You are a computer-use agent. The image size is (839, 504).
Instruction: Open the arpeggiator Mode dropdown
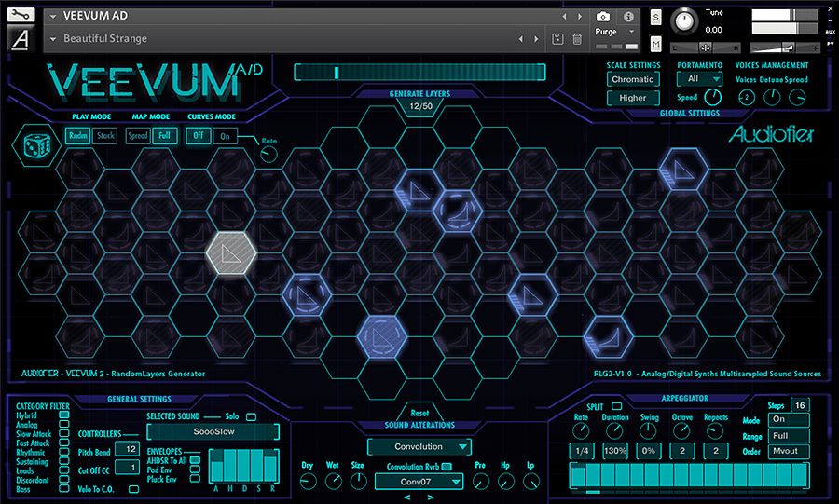789,419
